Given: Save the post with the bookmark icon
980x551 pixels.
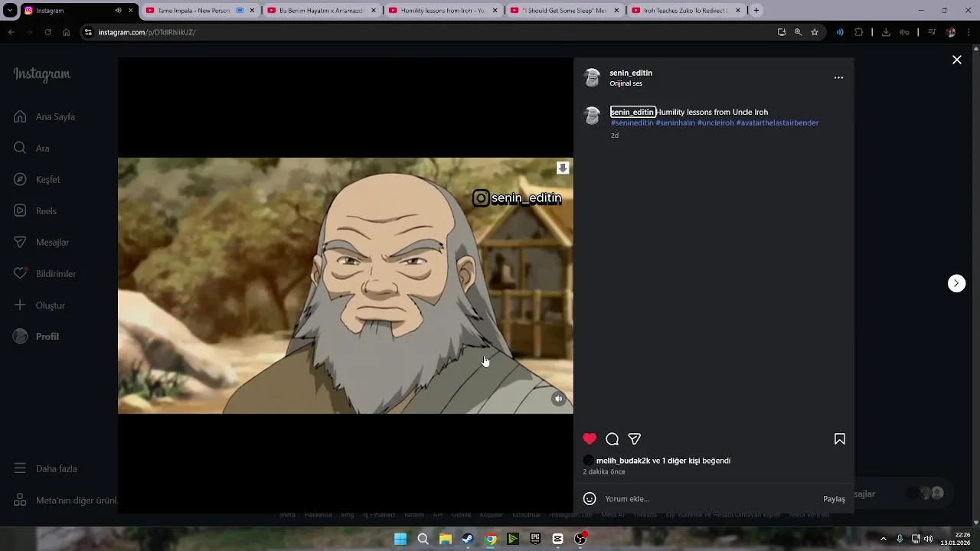Looking at the screenshot, I should point(839,439).
